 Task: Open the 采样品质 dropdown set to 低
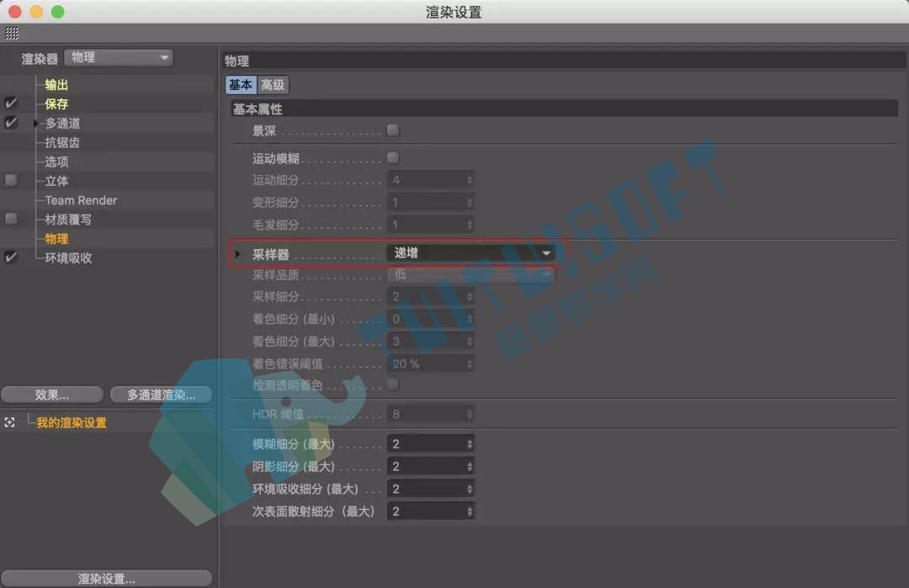tap(470, 274)
